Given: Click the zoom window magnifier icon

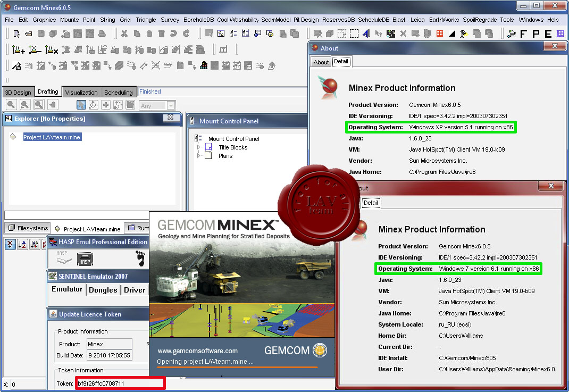Looking at the screenshot, I should [39, 105].
